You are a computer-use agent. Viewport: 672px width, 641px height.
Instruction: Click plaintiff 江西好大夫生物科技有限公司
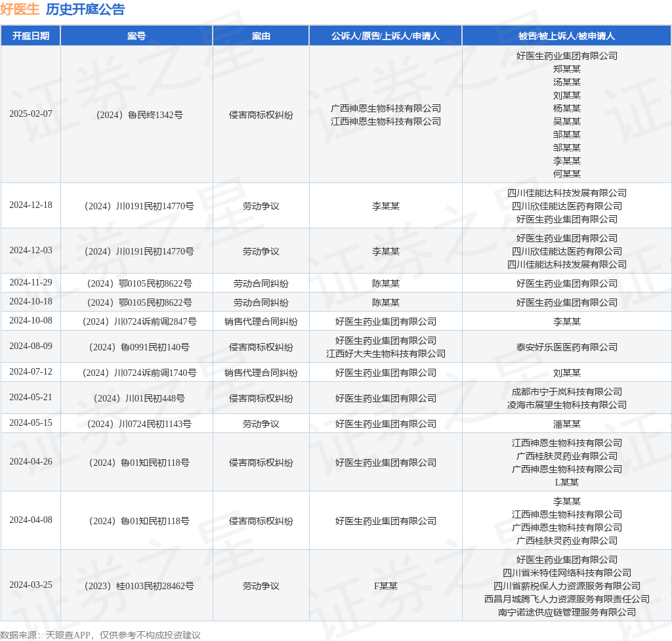pyautogui.click(x=386, y=354)
